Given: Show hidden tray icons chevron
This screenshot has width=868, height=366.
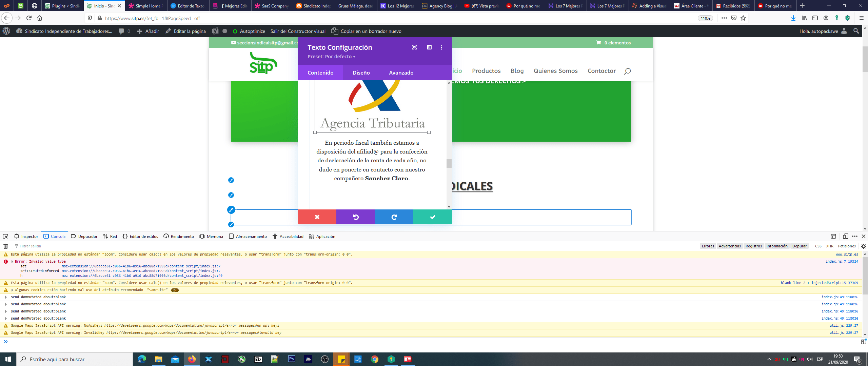Looking at the screenshot, I should click(769, 359).
